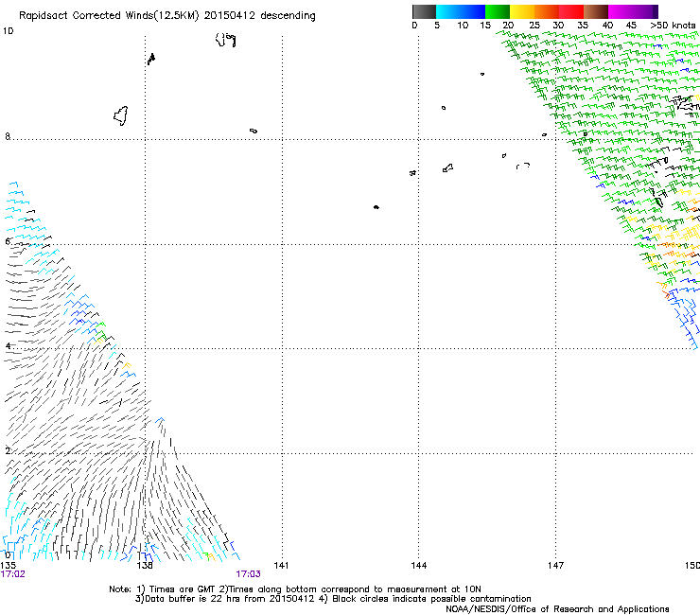The image size is (700, 615).
Task: Click the green 15-20 knots legend segment
Action: click(498, 11)
